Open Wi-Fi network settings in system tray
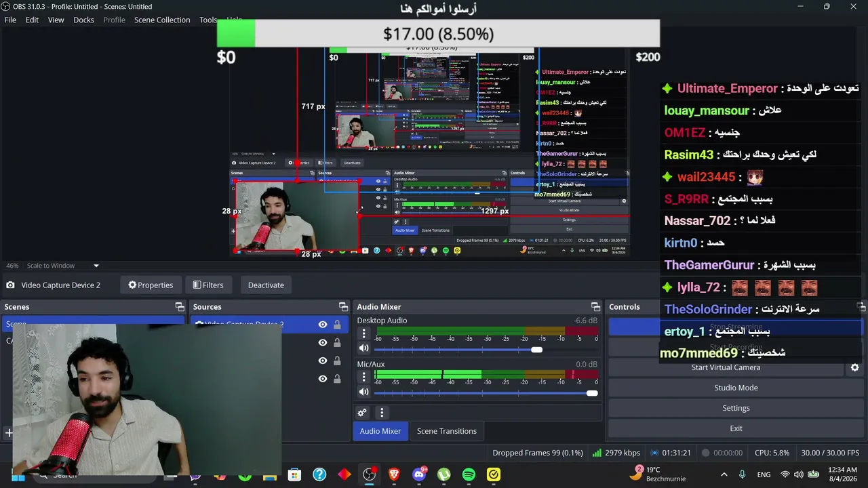The width and height of the screenshot is (868, 488). 785,474
